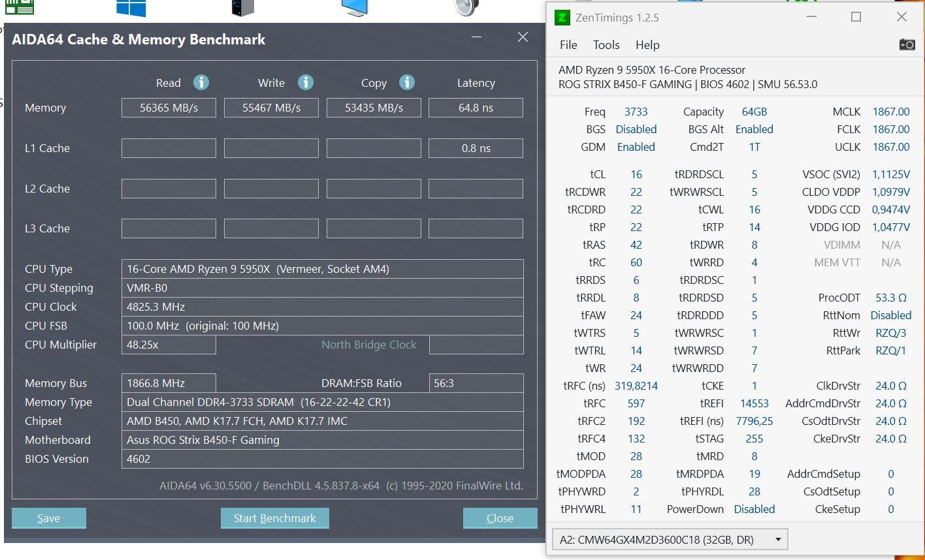Click the ZenTimings green Z app icon
Viewport: 925px width, 560px height.
click(x=561, y=18)
